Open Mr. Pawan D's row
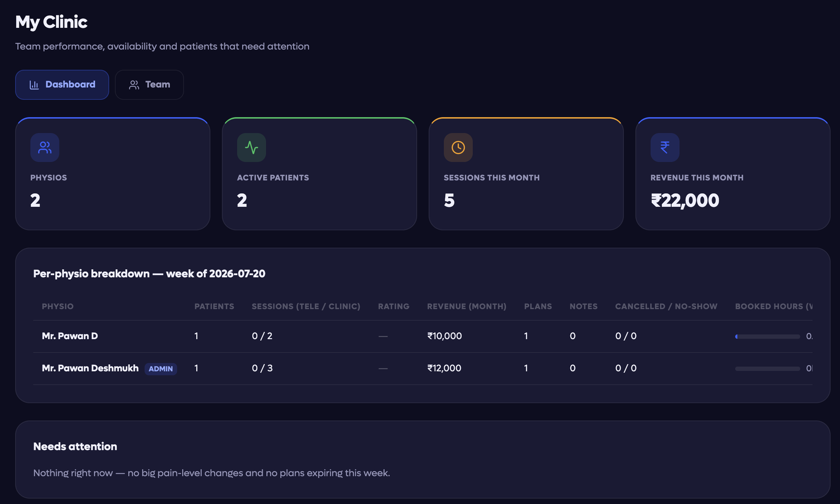 (x=423, y=336)
